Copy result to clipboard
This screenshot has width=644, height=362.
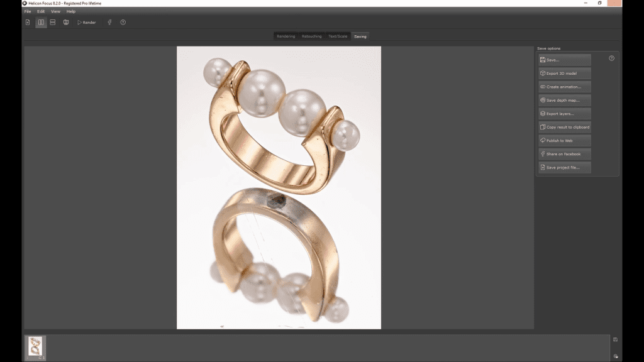click(x=565, y=127)
